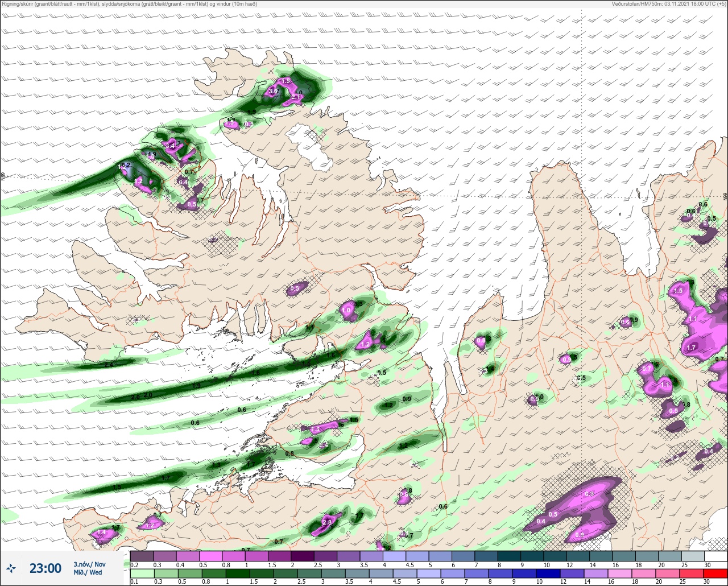
Task: Click the 23:00 forecast time display
Action: click(x=45, y=568)
